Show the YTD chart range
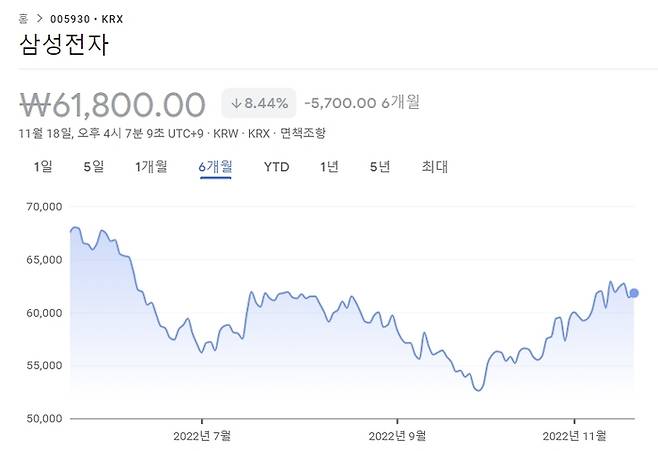Viewport: 658px width, 451px height. coord(277,167)
